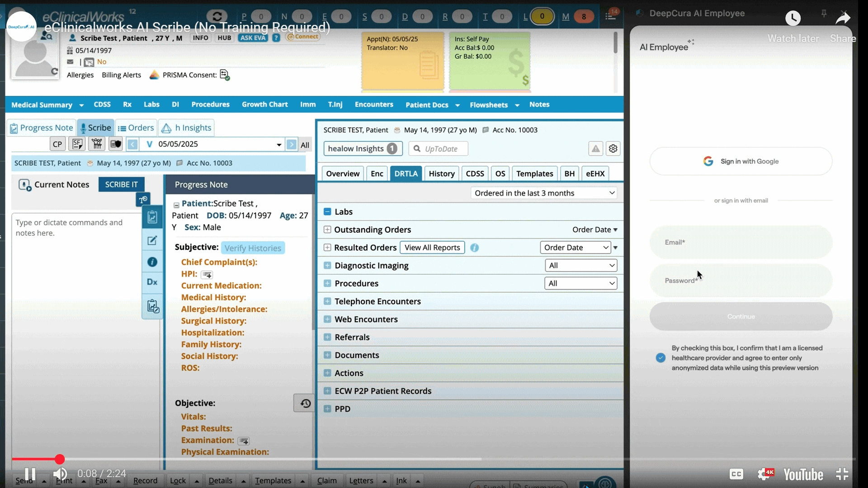Viewport: 868px width, 488px height.
Task: Collapse the Labs section
Action: 327,212
